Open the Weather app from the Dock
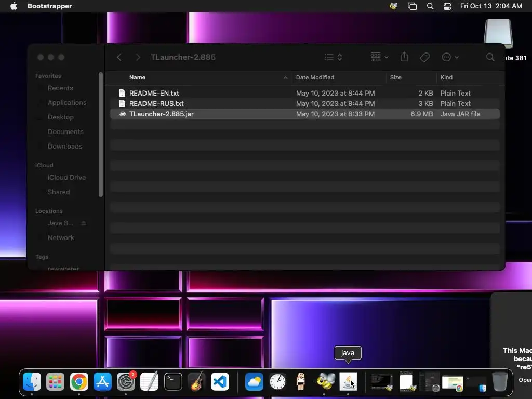The width and height of the screenshot is (532, 399). coord(254,382)
